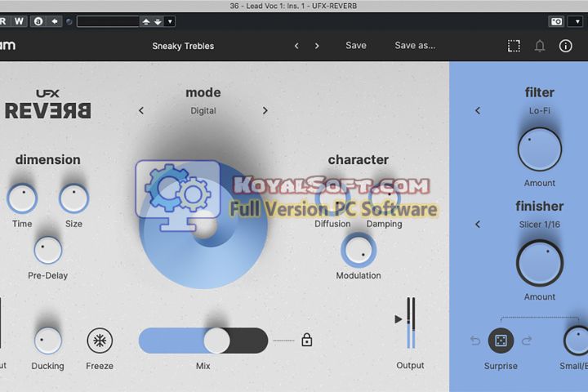Go to next preset with right chevron
This screenshot has height=392, width=588.
point(317,46)
